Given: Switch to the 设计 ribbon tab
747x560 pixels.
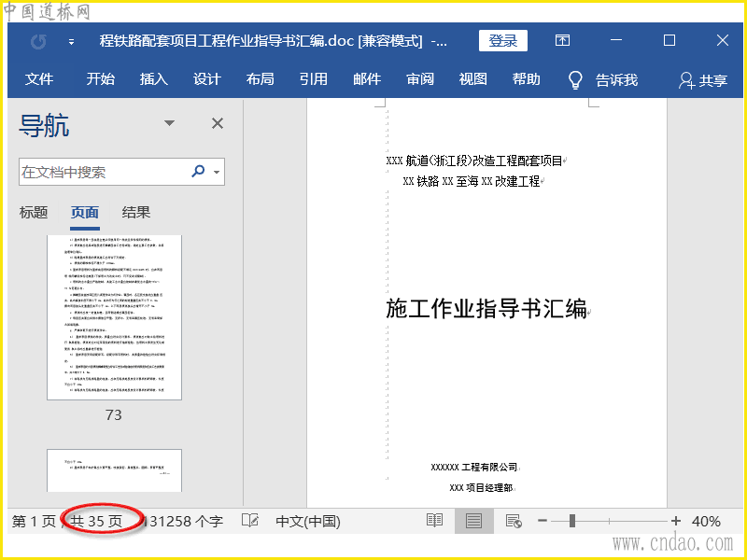Looking at the screenshot, I should (207, 79).
